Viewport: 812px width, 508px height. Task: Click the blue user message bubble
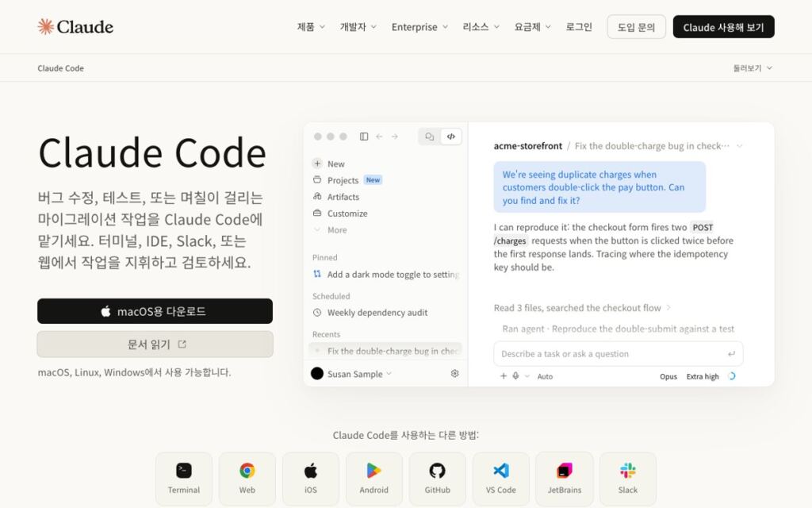(599, 187)
